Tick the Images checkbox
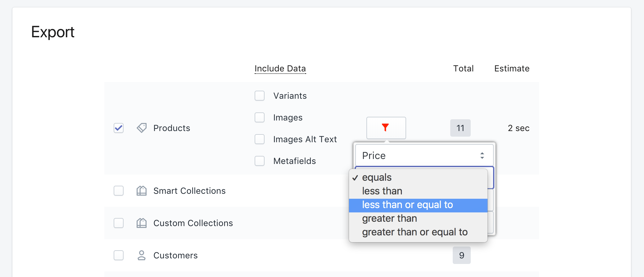This screenshot has height=277, width=644. [x=260, y=117]
